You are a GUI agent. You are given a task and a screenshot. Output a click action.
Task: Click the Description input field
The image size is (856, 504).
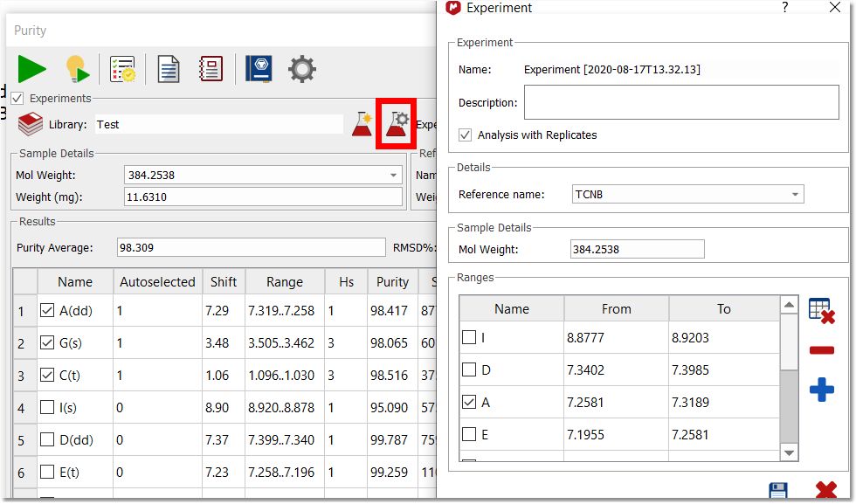681,102
